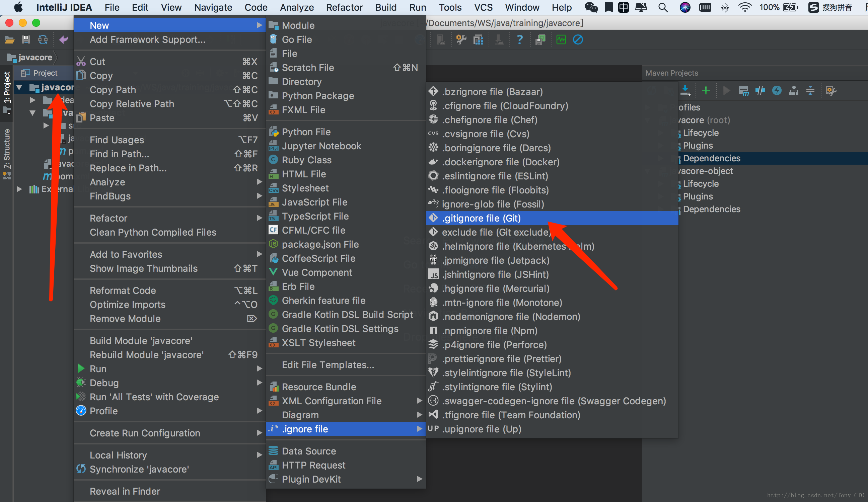Open the Z: Structure side tab
Image resolution: width=868 pixels, height=502 pixels.
click(7, 154)
